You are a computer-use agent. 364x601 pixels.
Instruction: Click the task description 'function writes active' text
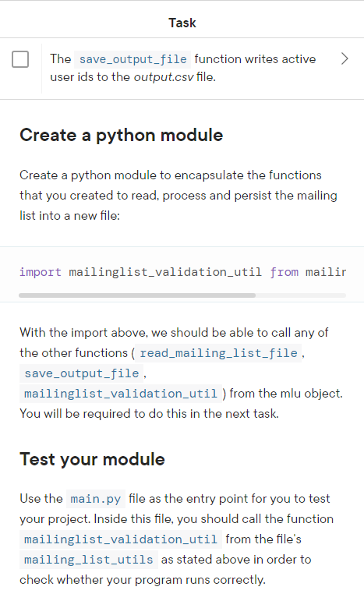coord(255,59)
